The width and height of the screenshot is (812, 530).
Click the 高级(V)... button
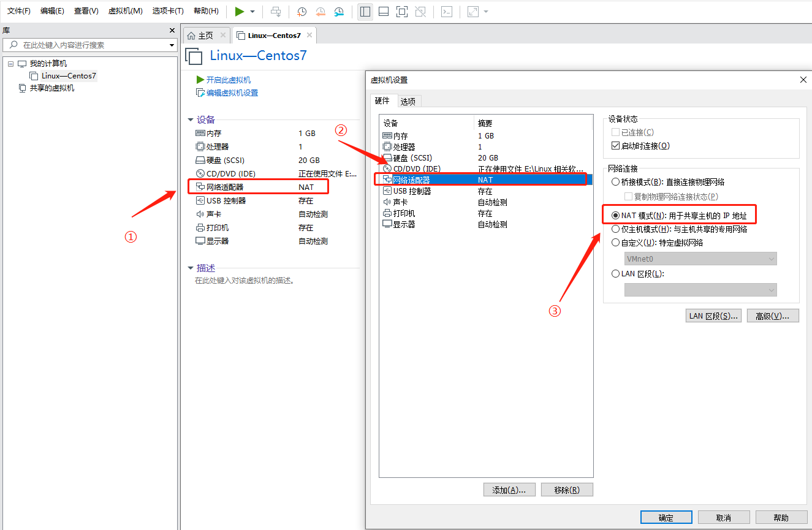[773, 316]
